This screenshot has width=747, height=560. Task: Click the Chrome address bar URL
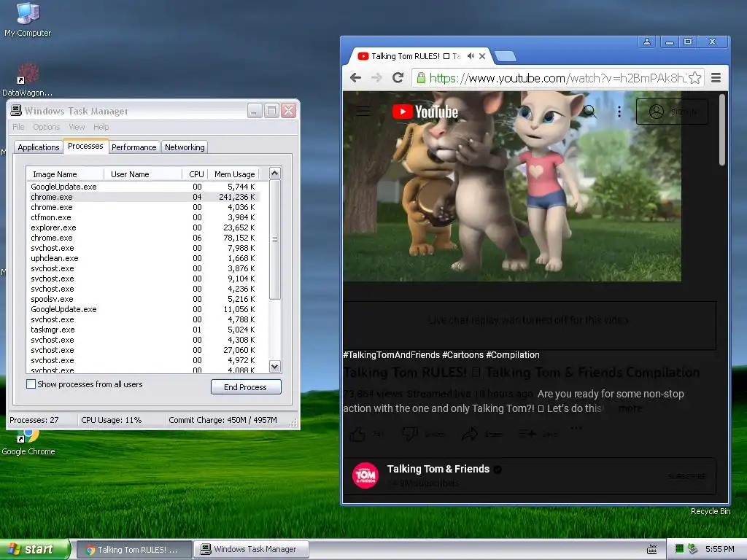(x=558, y=77)
